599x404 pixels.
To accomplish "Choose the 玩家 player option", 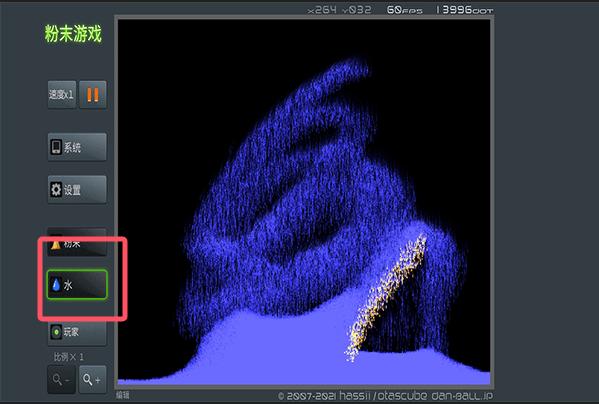I will pos(77,333).
